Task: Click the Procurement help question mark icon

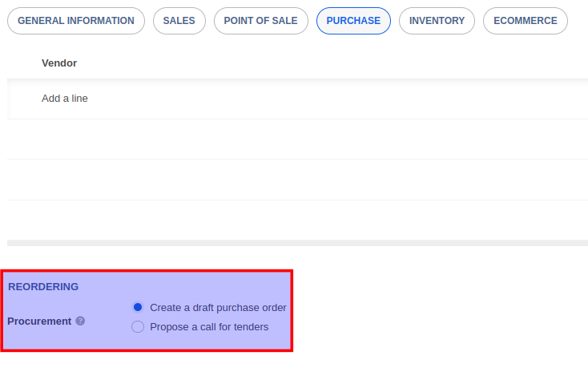Action: coord(80,321)
